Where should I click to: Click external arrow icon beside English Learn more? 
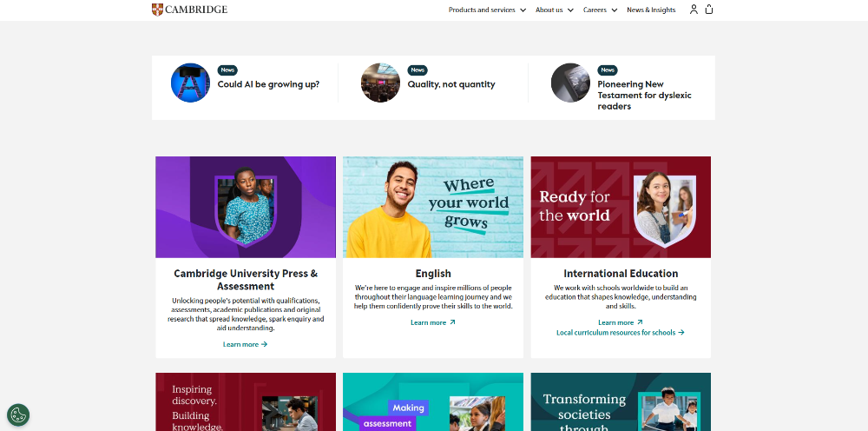(x=452, y=322)
